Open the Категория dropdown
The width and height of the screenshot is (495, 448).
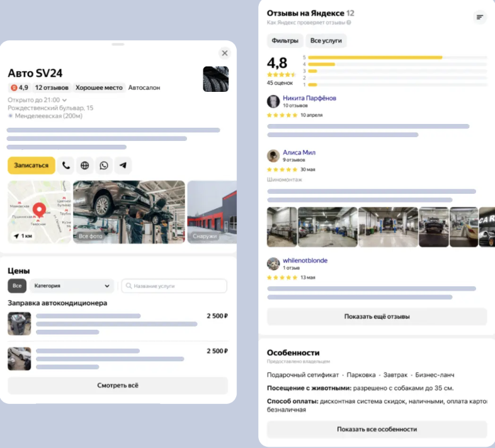click(x=72, y=286)
